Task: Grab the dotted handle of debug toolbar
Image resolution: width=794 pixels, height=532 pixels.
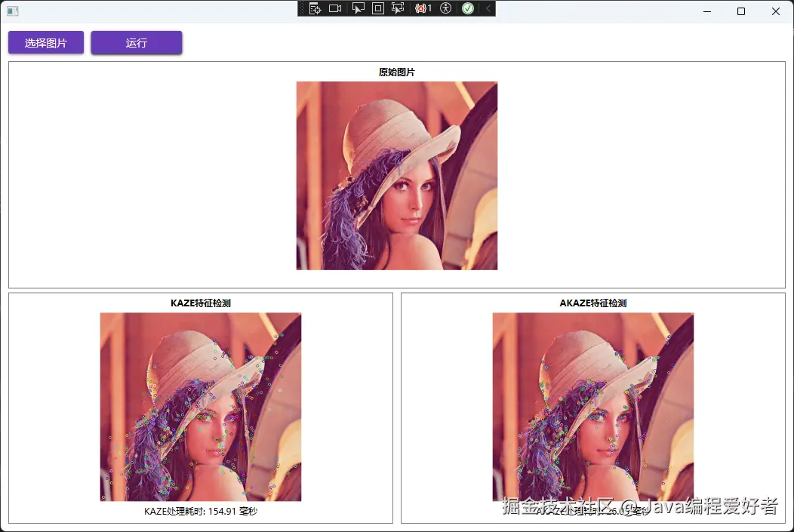Action: click(303, 8)
